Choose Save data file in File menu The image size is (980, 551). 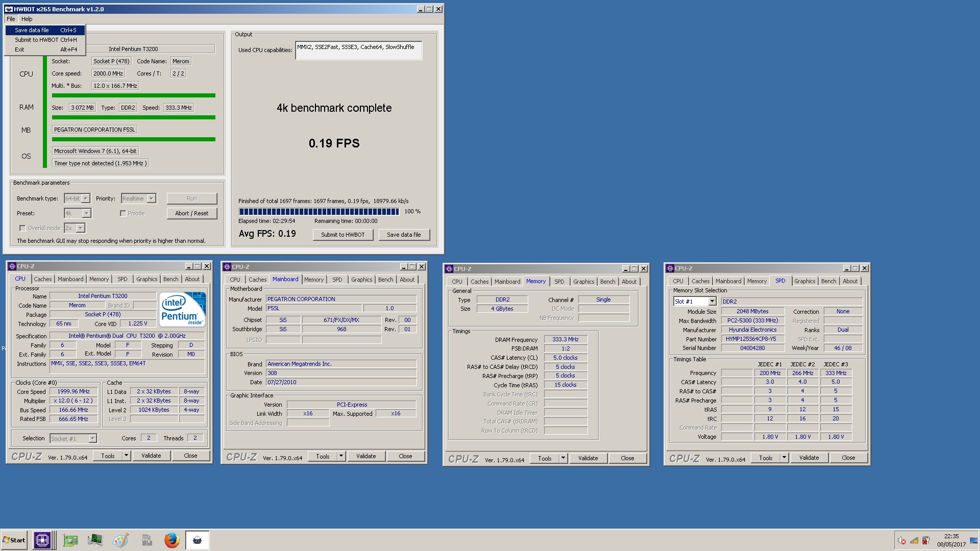click(45, 30)
